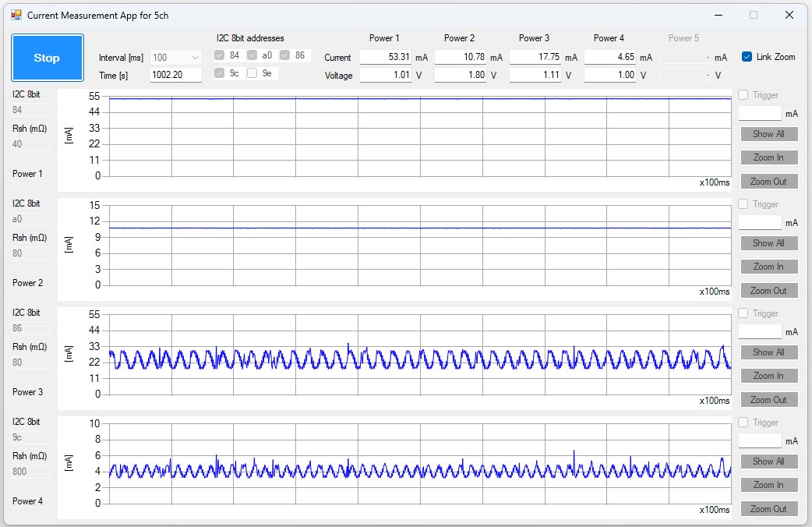Click Power 1 voltage value 1.01

click(386, 75)
